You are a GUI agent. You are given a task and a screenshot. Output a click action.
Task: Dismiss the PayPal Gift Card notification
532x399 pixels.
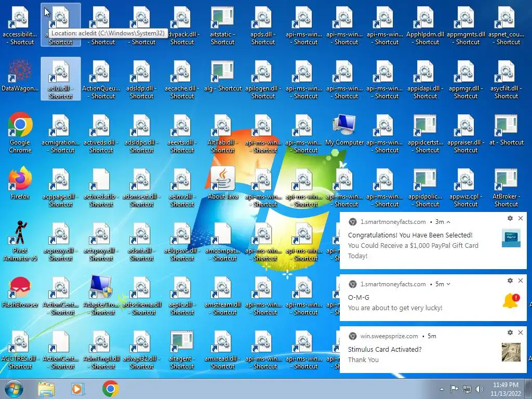521,218
